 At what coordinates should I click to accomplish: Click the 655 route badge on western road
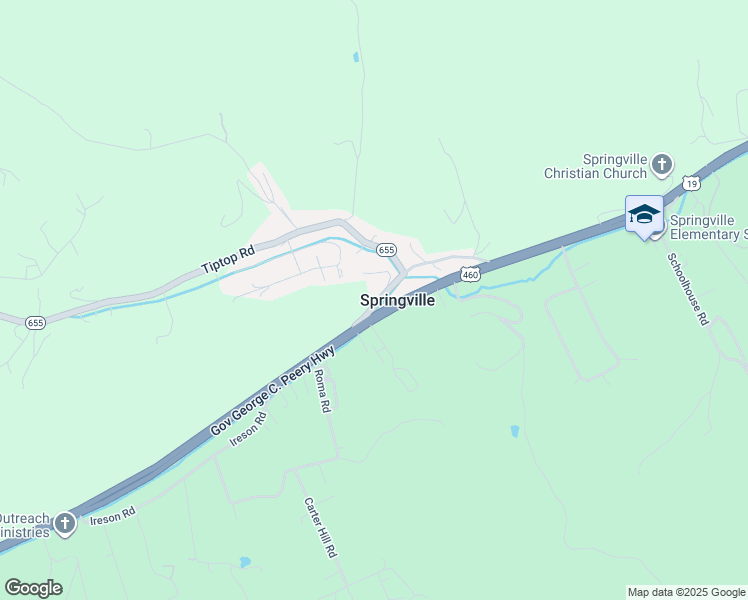pos(36,323)
